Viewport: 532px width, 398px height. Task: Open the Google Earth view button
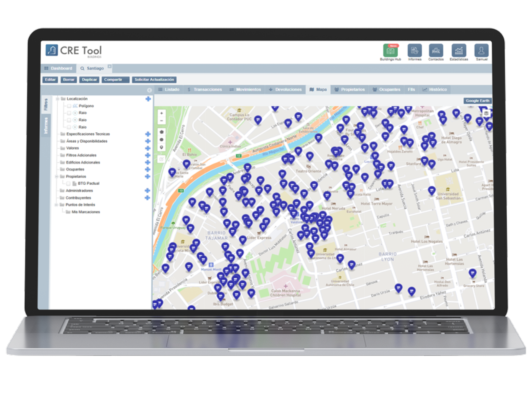pos(477,101)
